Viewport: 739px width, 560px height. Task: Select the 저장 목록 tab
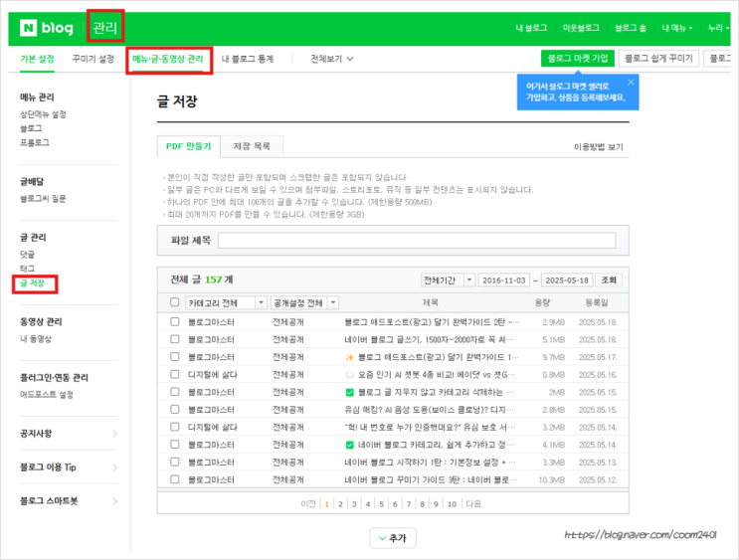[x=252, y=146]
